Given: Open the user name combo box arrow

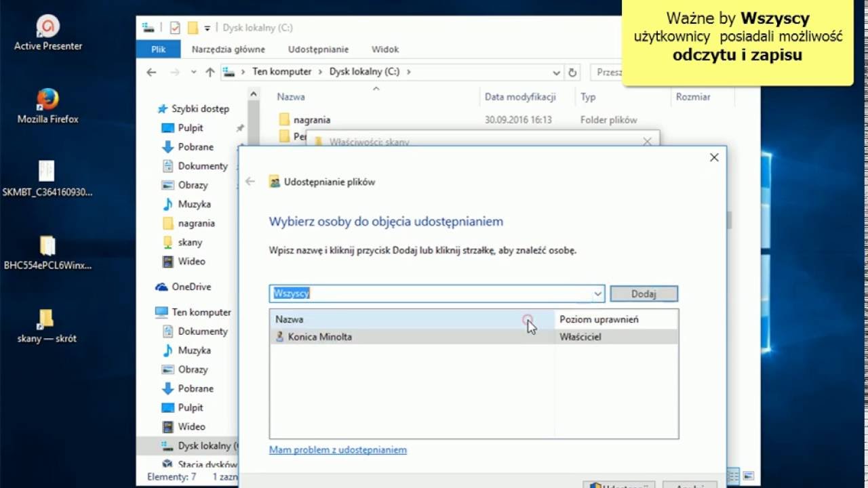Looking at the screenshot, I should point(598,293).
